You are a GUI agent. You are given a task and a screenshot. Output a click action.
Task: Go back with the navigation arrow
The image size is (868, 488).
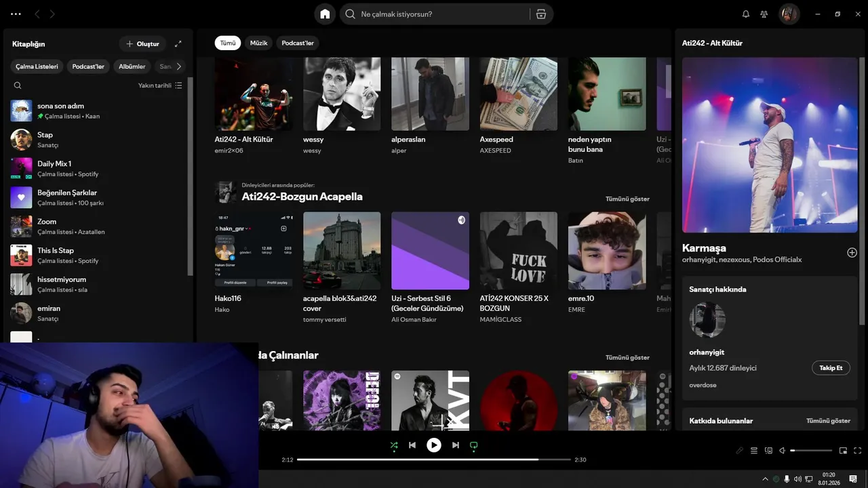[37, 14]
